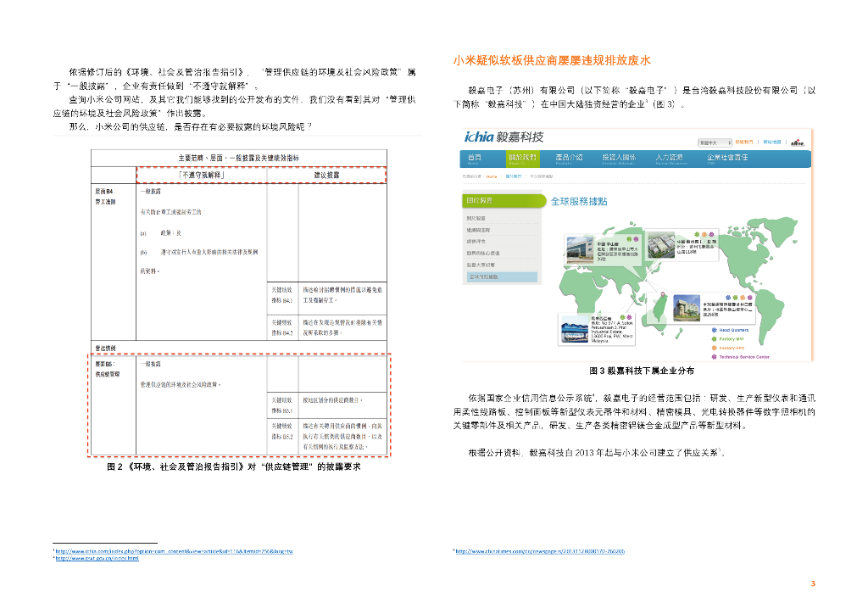
Task: Select the highlighted 全球服務據點 sidebar item
Action: [502, 276]
